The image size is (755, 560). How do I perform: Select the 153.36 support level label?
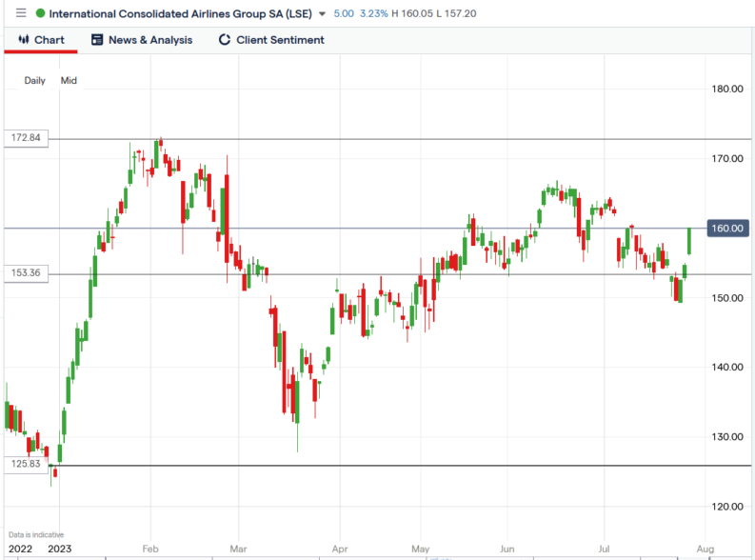pyautogui.click(x=26, y=273)
